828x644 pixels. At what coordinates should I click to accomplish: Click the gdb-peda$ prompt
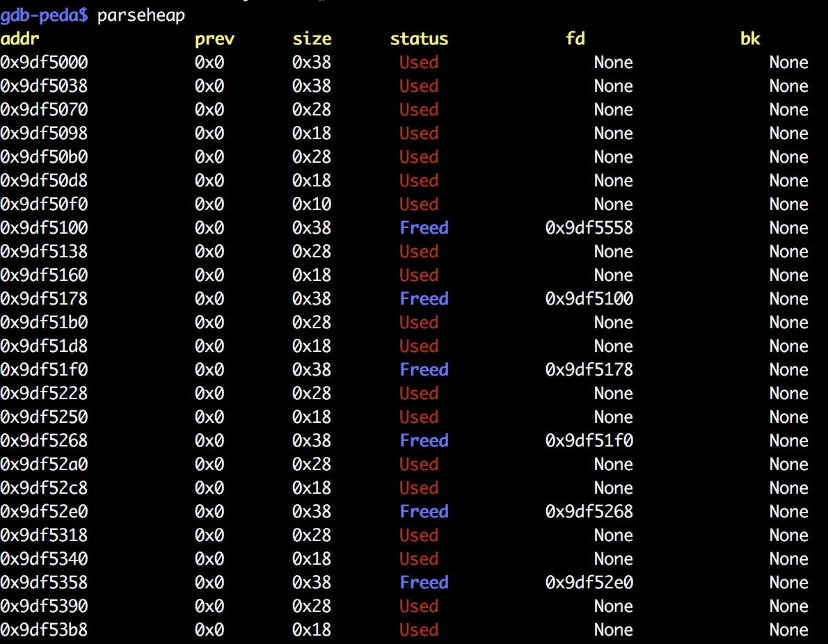click(45, 15)
